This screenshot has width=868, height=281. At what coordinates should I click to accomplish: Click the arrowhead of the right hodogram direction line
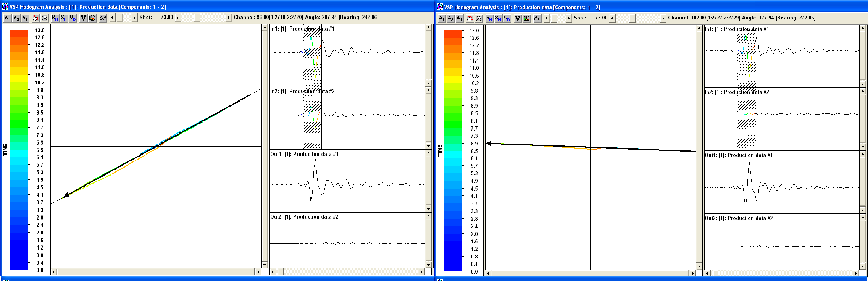click(488, 144)
